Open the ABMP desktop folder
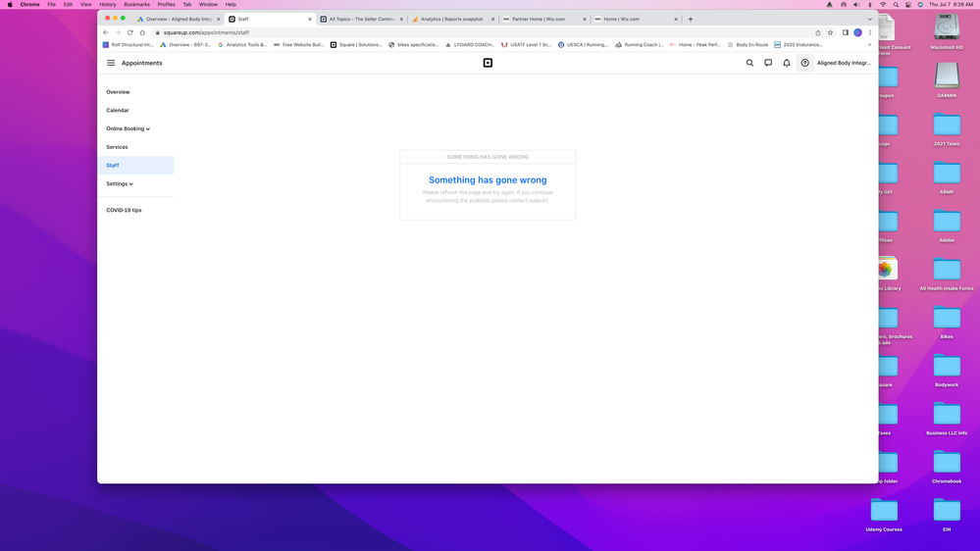The width and height of the screenshot is (980, 551). (947, 177)
